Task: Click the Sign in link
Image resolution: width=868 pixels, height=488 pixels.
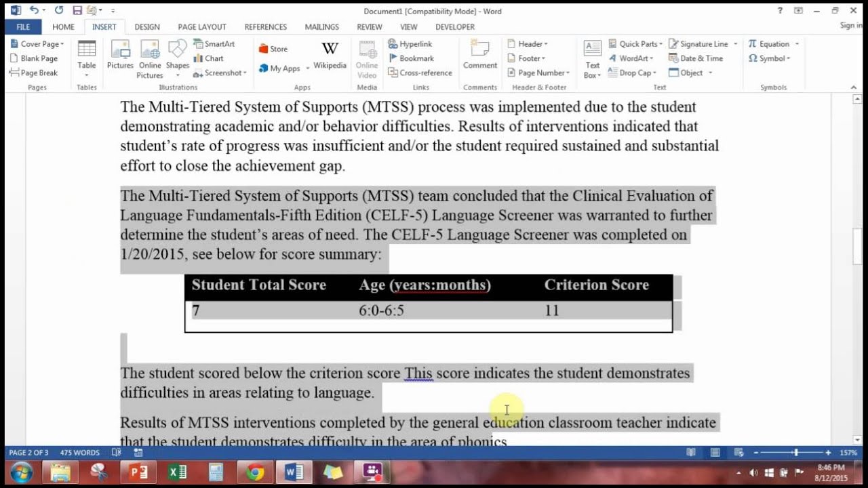Action: click(851, 25)
